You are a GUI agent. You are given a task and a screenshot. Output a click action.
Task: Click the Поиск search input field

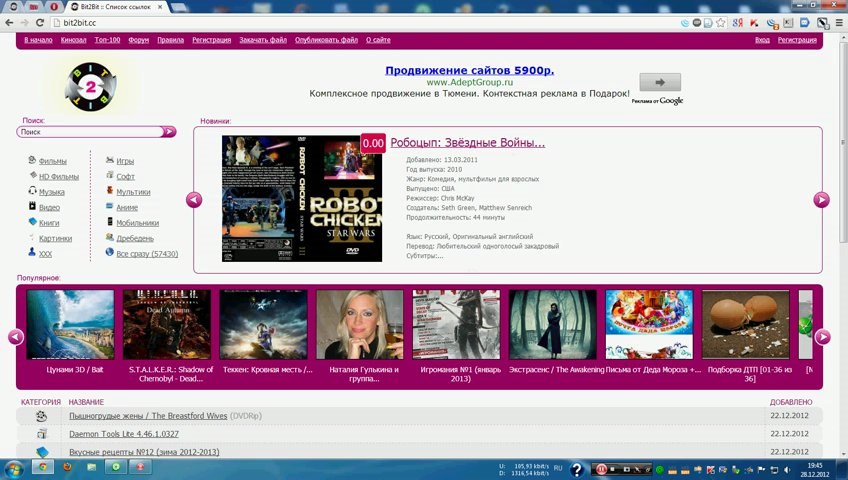[x=88, y=131]
